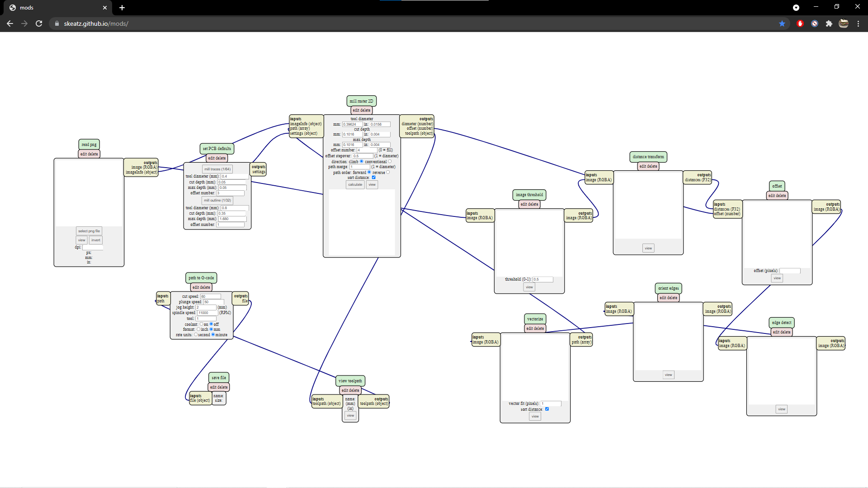Select reverse path order radio

click(388, 172)
